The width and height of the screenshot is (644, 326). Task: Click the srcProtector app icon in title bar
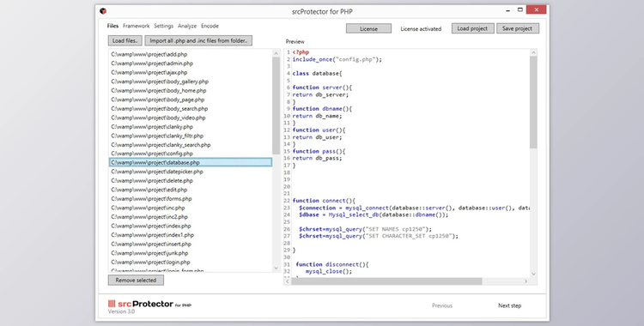click(x=103, y=11)
